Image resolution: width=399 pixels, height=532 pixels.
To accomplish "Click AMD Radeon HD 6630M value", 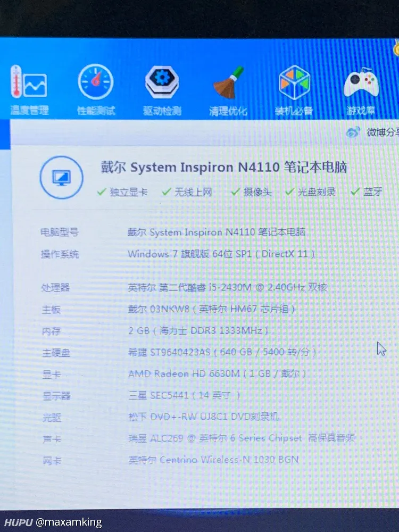I will point(217,374).
